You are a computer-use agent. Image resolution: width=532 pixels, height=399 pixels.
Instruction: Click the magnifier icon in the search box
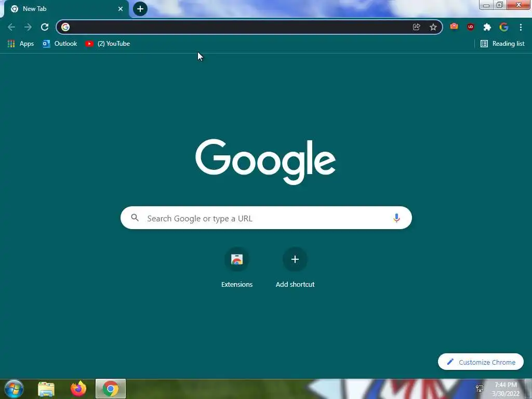(135, 218)
